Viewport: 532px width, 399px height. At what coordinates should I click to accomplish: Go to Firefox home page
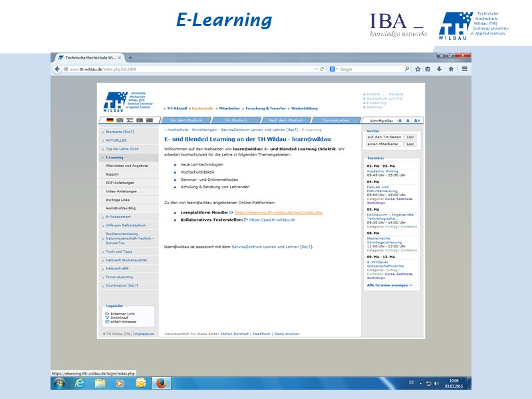(x=452, y=69)
